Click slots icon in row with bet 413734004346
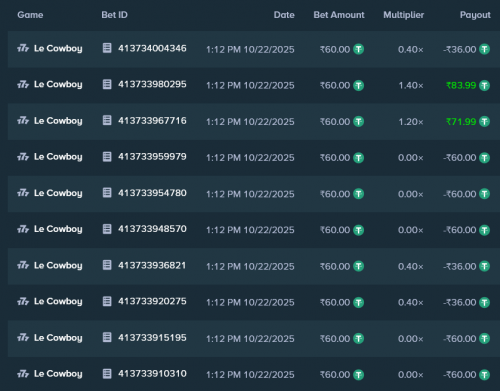Screen dimensions: 500x391 (x=23, y=49)
